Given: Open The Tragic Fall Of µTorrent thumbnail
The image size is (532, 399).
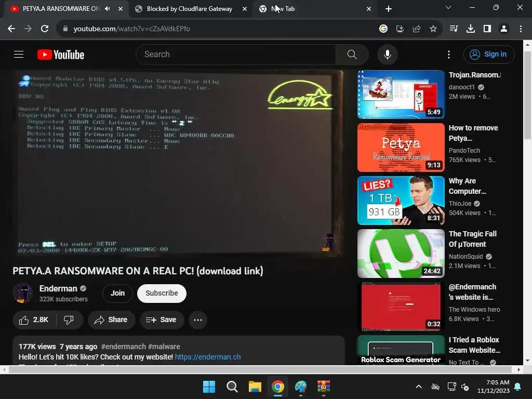Looking at the screenshot, I should pyautogui.click(x=401, y=253).
